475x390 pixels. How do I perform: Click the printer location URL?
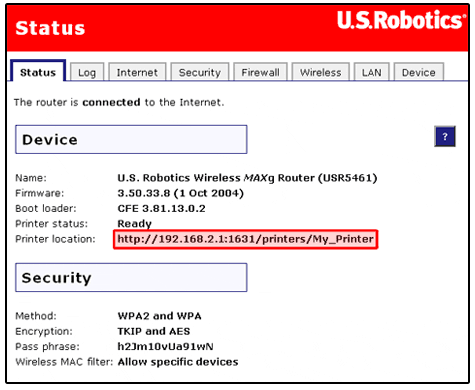[x=246, y=239]
